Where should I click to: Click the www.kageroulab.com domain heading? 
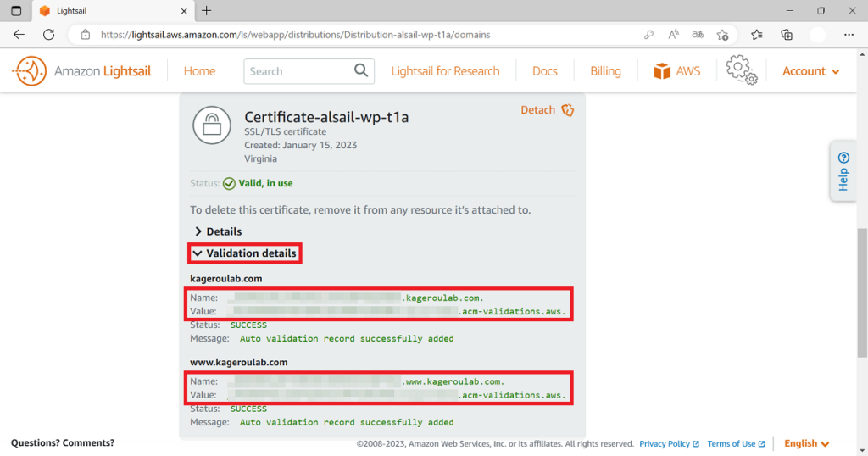[238, 362]
